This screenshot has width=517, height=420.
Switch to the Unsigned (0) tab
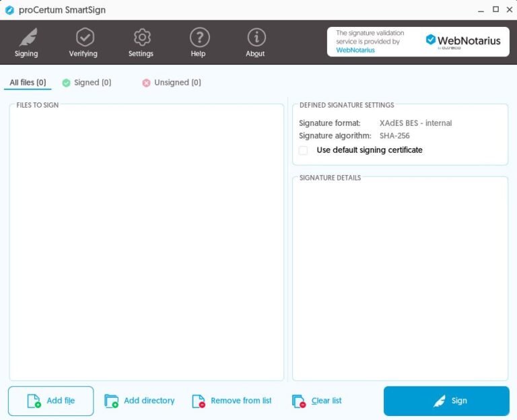[172, 83]
